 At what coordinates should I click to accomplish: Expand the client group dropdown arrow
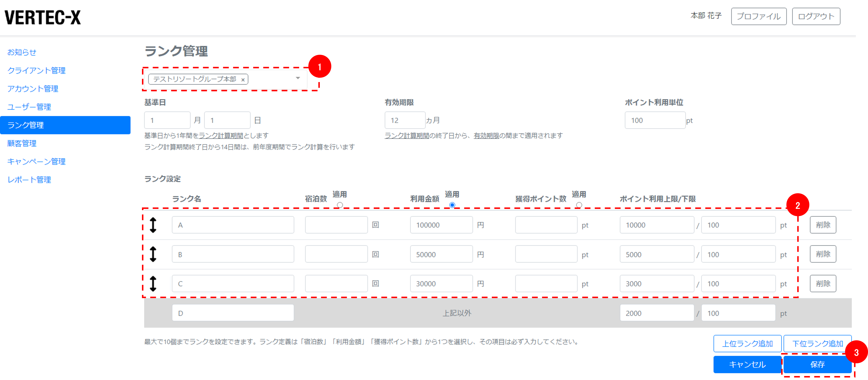click(298, 78)
